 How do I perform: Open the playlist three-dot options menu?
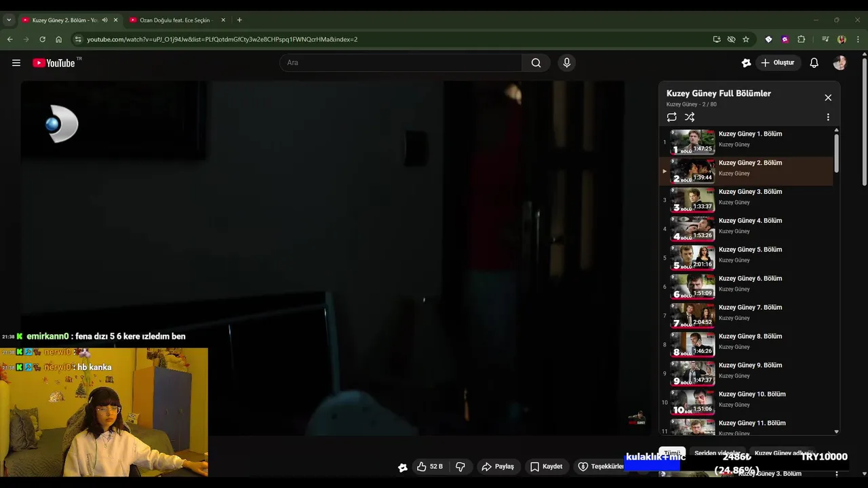[828, 117]
